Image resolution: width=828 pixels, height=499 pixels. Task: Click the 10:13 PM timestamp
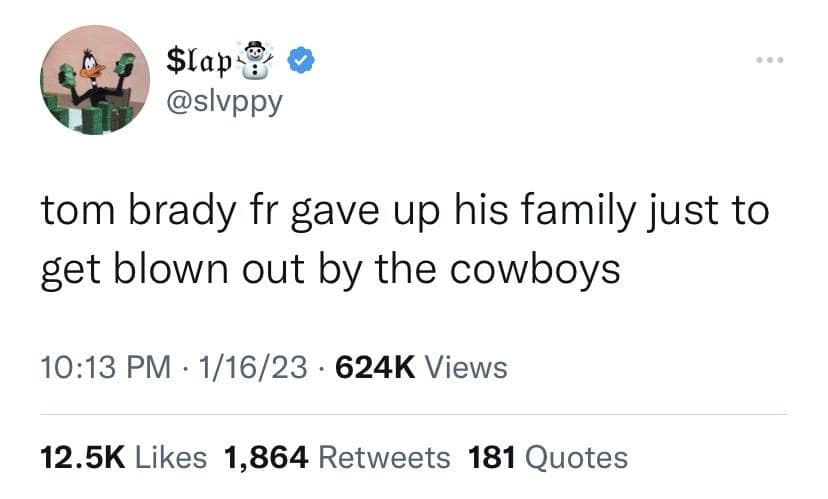pyautogui.click(x=97, y=368)
